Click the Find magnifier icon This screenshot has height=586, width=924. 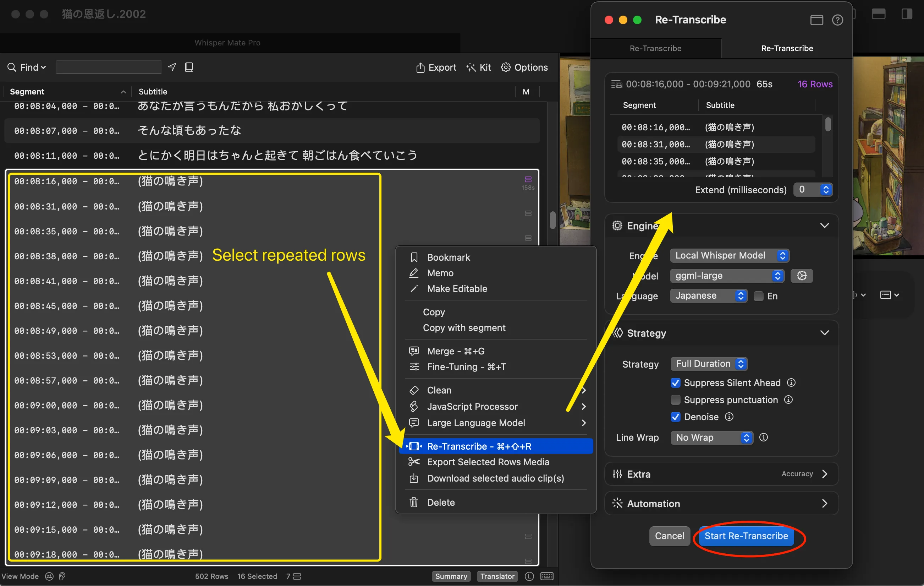pos(11,67)
